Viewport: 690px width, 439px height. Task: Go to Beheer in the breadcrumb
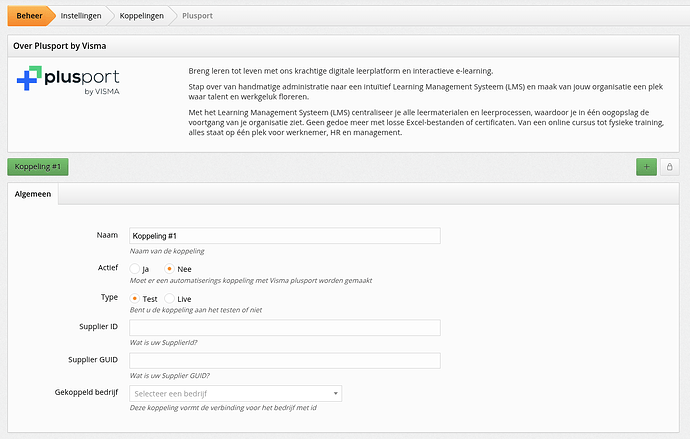27,16
